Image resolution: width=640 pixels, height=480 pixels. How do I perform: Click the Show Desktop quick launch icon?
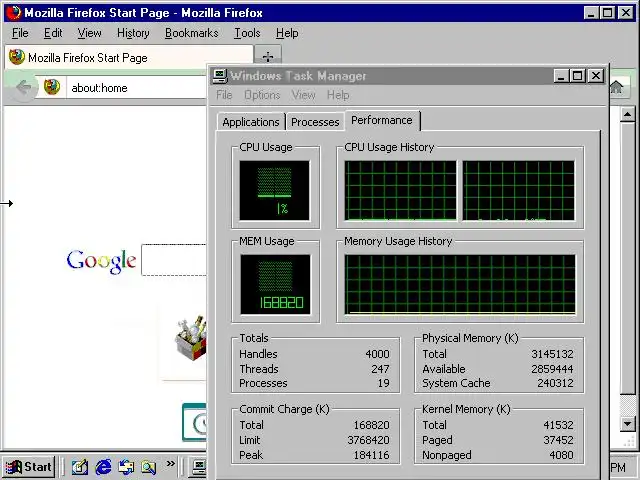click(80, 467)
